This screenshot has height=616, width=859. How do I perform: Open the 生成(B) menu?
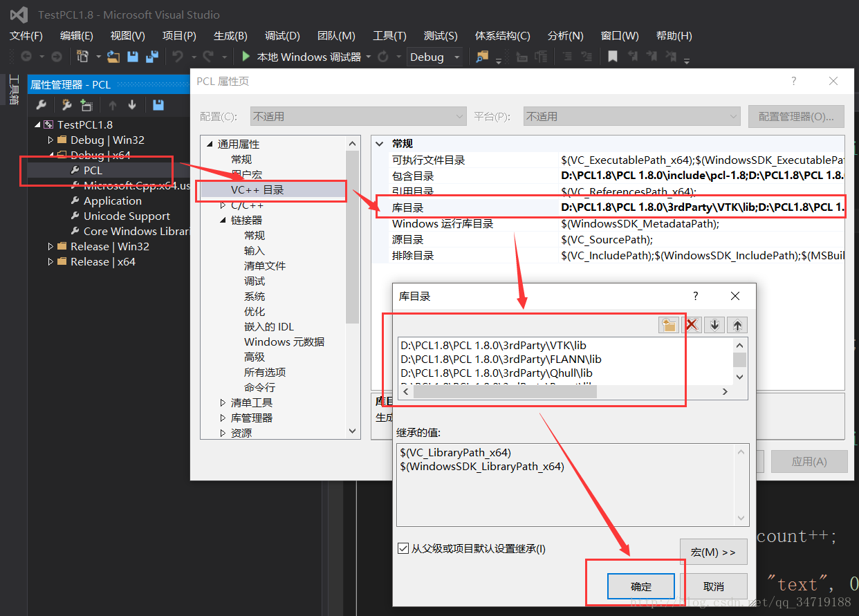click(x=230, y=36)
